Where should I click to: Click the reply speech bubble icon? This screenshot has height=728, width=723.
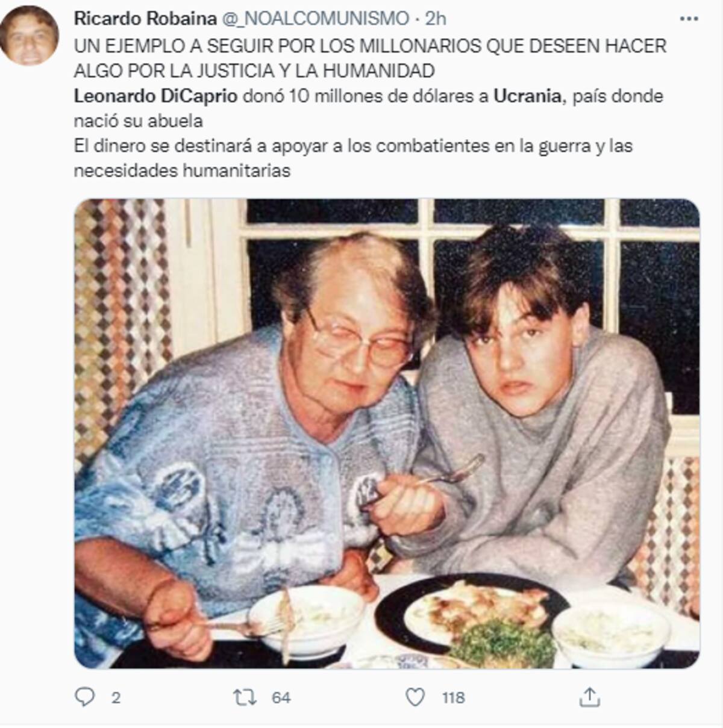(84, 697)
